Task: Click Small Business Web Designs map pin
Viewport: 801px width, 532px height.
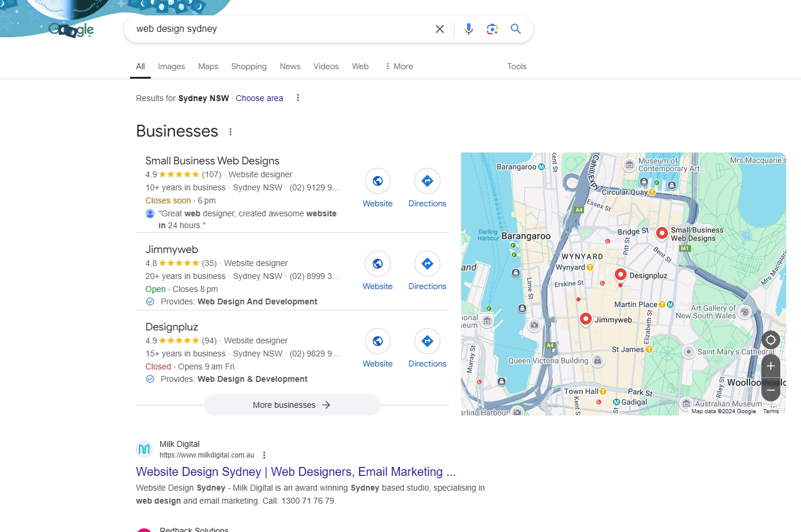Action: click(662, 232)
